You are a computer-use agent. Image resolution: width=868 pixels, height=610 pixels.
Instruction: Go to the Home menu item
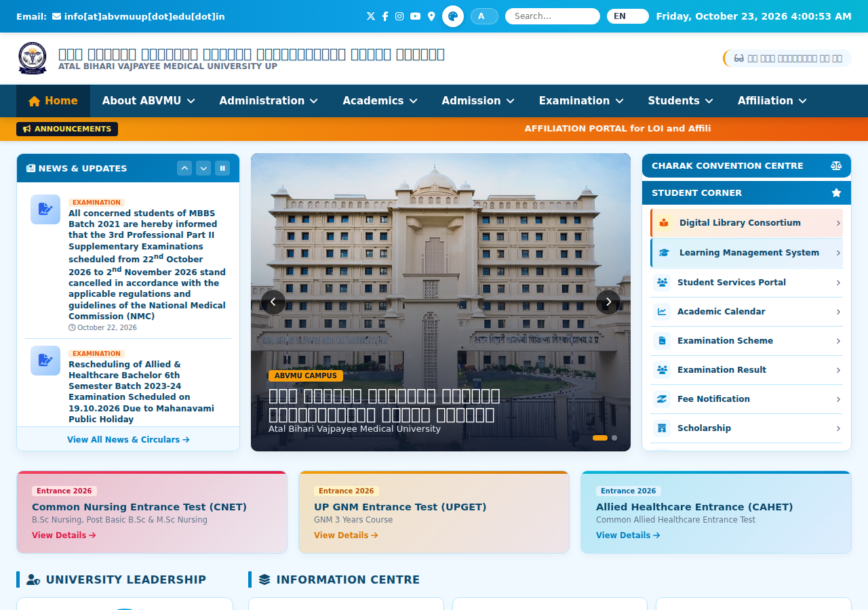(53, 101)
